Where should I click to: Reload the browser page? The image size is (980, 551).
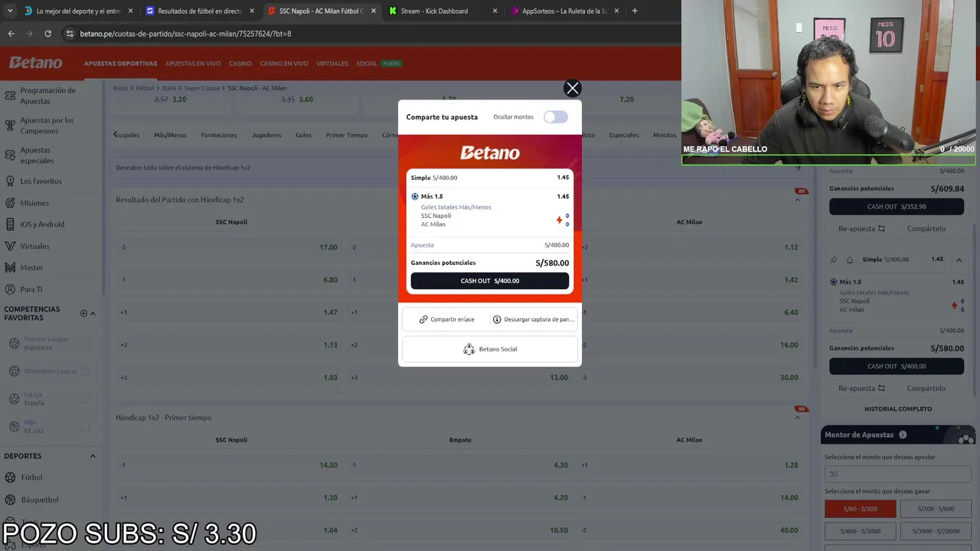tap(47, 34)
